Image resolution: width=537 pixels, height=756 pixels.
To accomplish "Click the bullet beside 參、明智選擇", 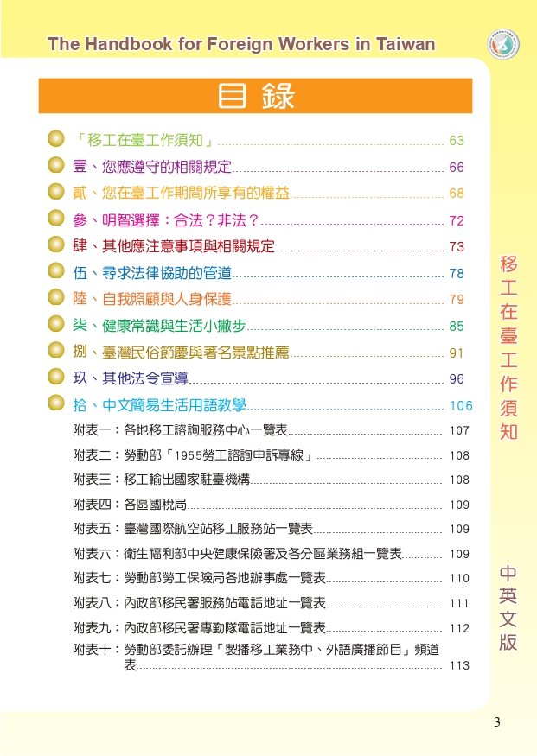I will (x=56, y=218).
